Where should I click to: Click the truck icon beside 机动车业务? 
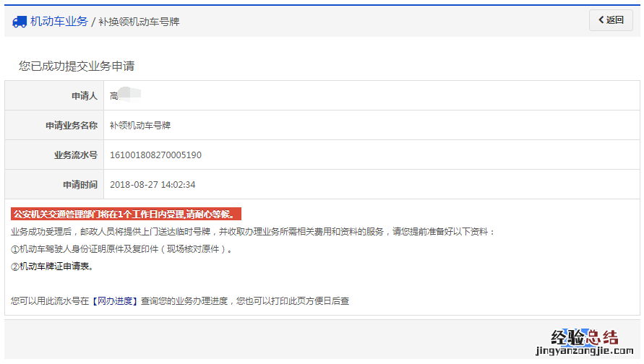(x=20, y=22)
